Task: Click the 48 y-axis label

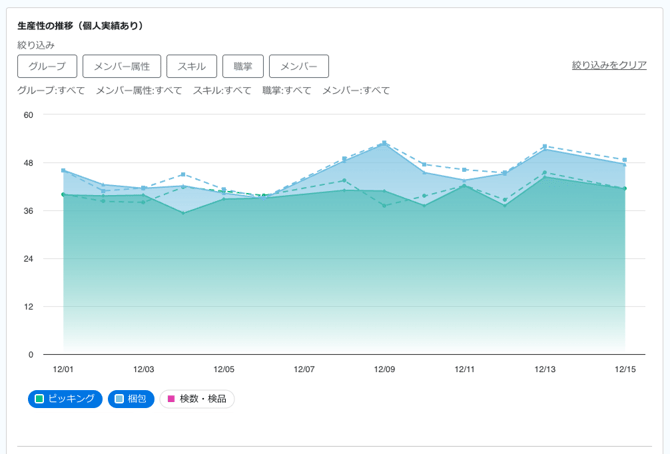Action: [x=28, y=163]
